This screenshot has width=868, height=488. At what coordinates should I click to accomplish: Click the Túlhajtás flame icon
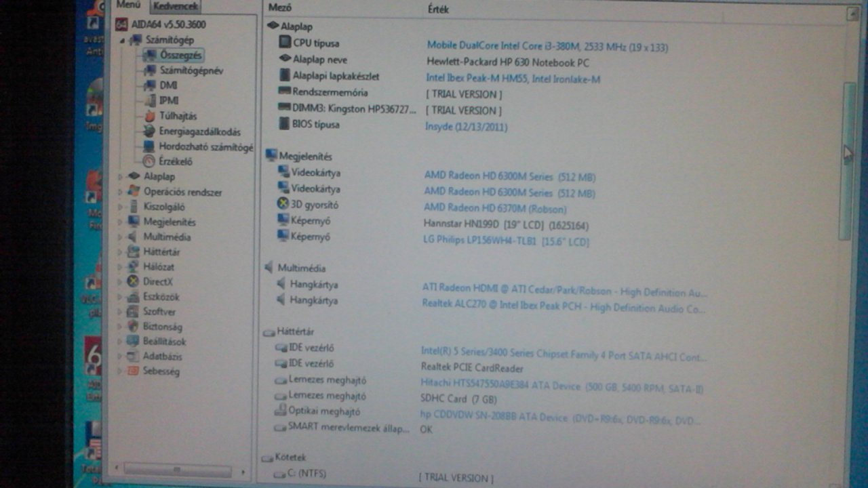[150, 116]
